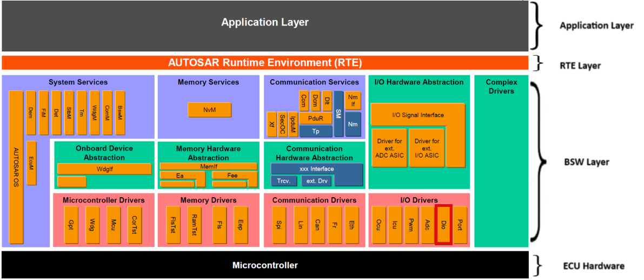Viewport: 644px width, 280px height.
Task: Click the Fee block in Memory Hardware Abstraction
Action: click(233, 175)
